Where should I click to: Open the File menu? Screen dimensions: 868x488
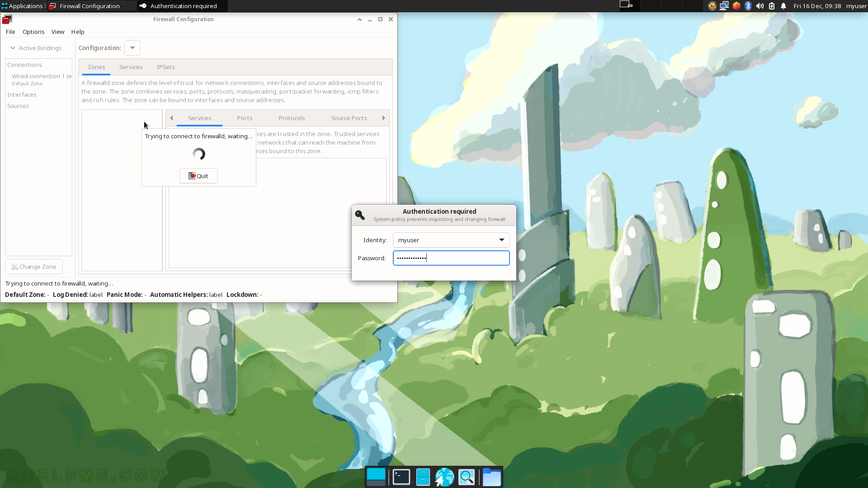10,32
